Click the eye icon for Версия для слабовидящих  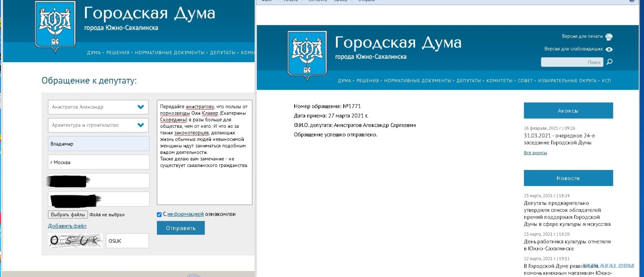[609, 49]
